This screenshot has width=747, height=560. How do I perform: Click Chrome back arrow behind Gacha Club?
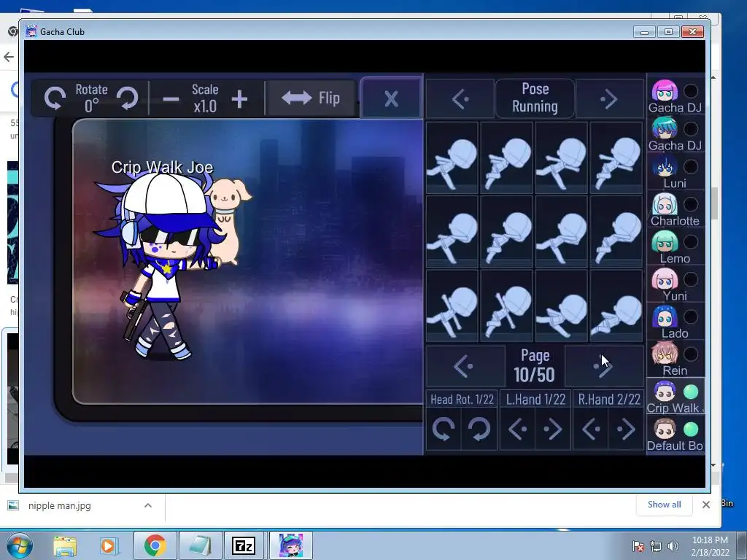pos(9,57)
